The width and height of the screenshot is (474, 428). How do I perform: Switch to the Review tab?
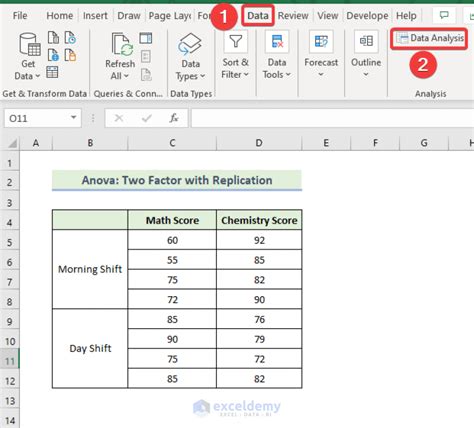pos(293,16)
